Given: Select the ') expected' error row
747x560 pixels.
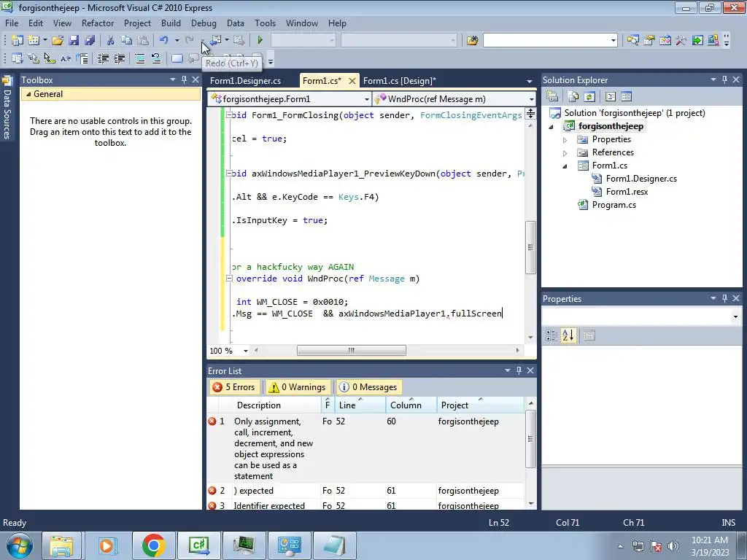Looking at the screenshot, I should click(x=365, y=491).
